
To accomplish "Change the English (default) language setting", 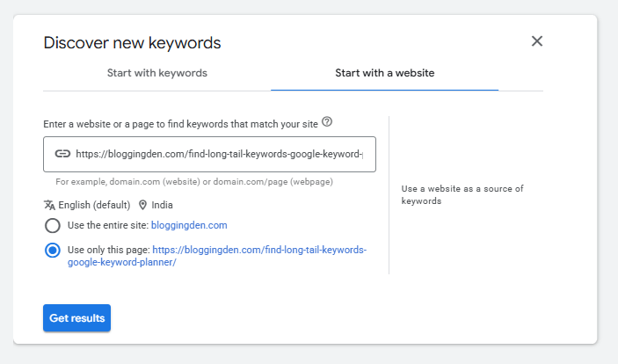I will tap(94, 205).
